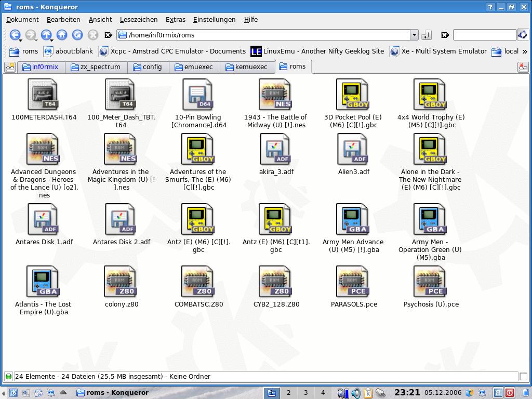Select the PARASOLS.pce file
Viewport: 532px width, 399px height.
pyautogui.click(x=352, y=282)
